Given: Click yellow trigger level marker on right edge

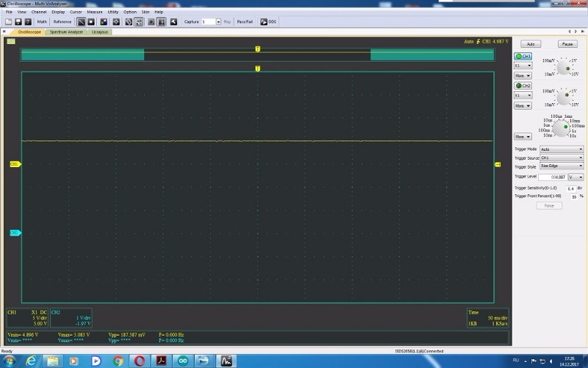Looking at the screenshot, I should click(498, 164).
